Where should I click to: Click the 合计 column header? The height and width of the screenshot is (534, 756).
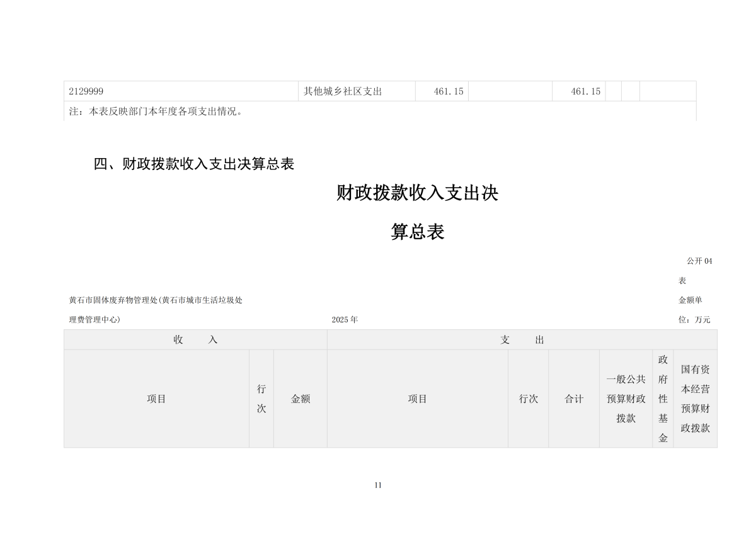click(574, 399)
